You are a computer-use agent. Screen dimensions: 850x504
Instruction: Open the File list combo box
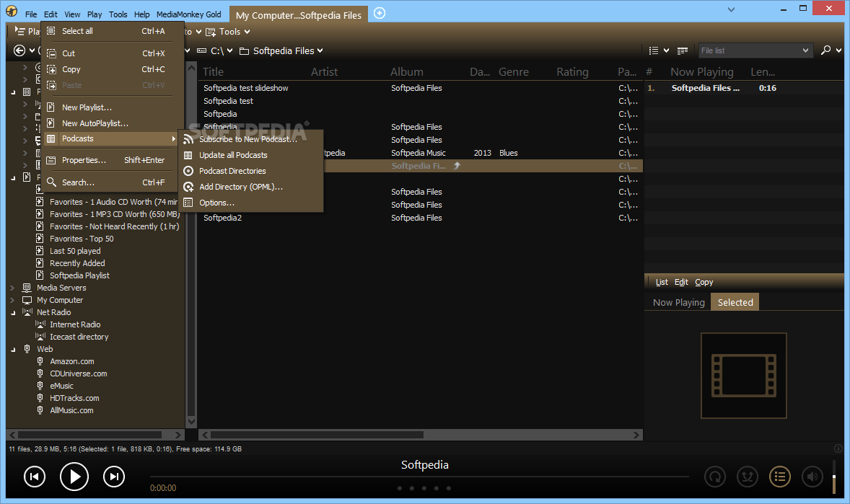tap(755, 50)
